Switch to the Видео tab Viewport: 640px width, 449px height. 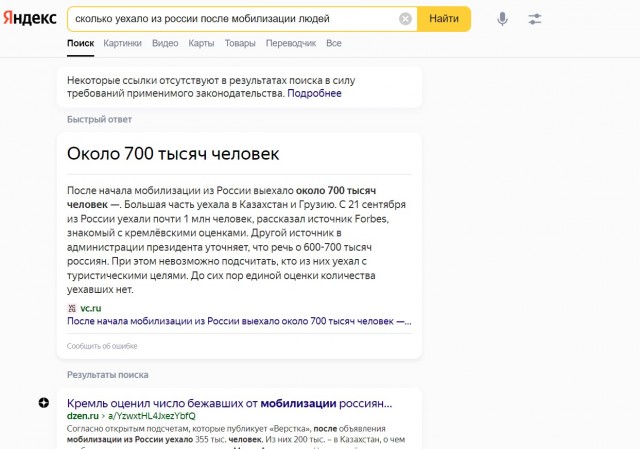165,43
